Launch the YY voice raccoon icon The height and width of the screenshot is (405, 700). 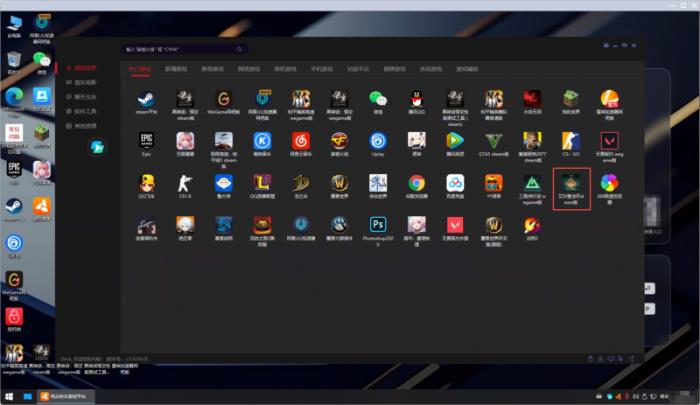pos(493,183)
